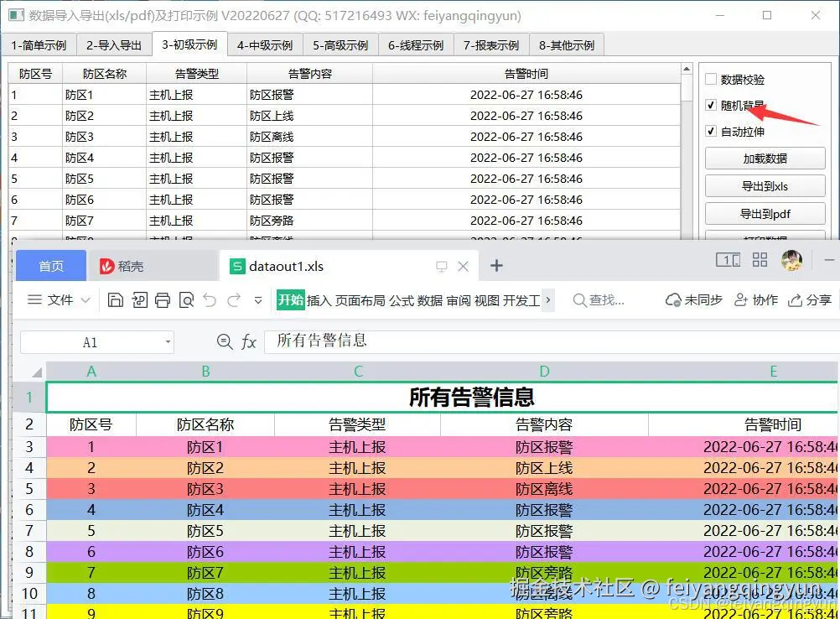
Task: Click the 加载数据 button
Action: [764, 158]
